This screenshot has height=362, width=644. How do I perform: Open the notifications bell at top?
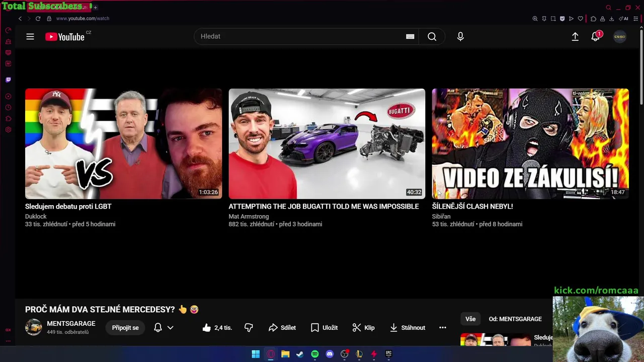(x=596, y=37)
